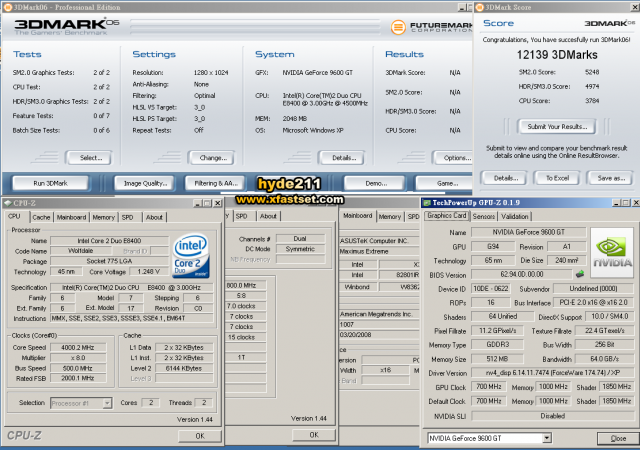Click the Level 2 cache value 6144 KBytes

pos(184,368)
